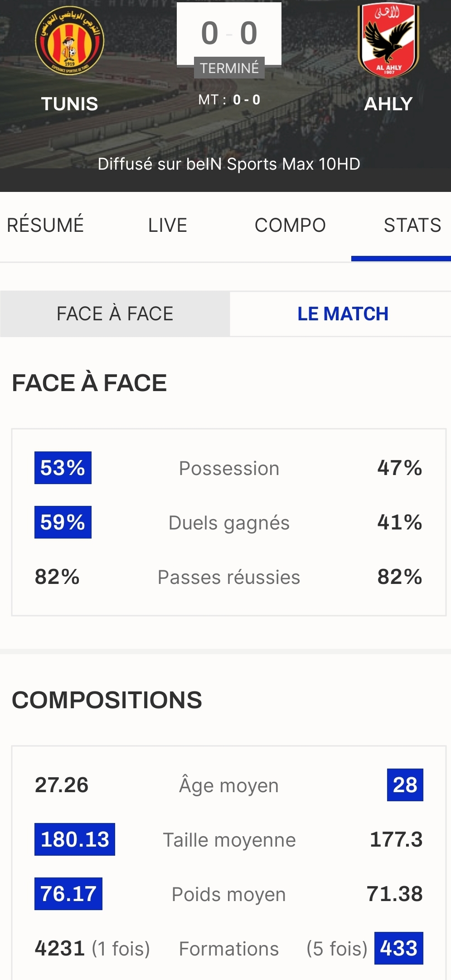Tap the highlighted 28 âge moyen value
Viewport: 451px width, 980px height.
coord(405,785)
